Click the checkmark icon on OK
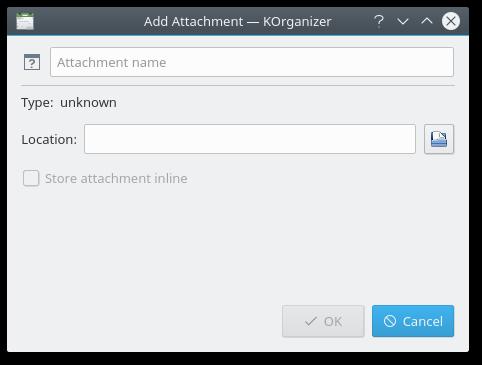 pos(311,321)
